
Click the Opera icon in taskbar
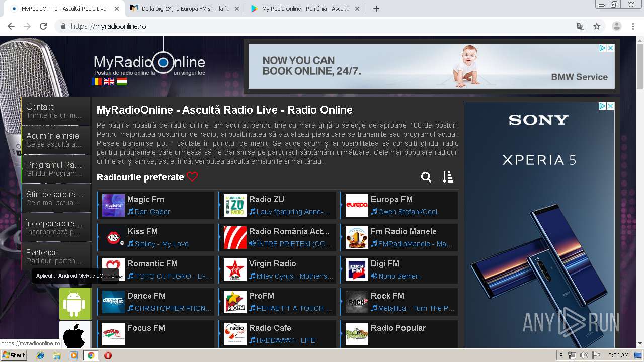point(108,355)
